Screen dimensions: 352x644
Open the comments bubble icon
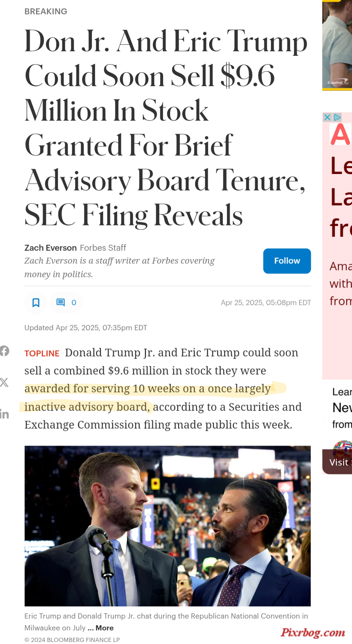(61, 302)
